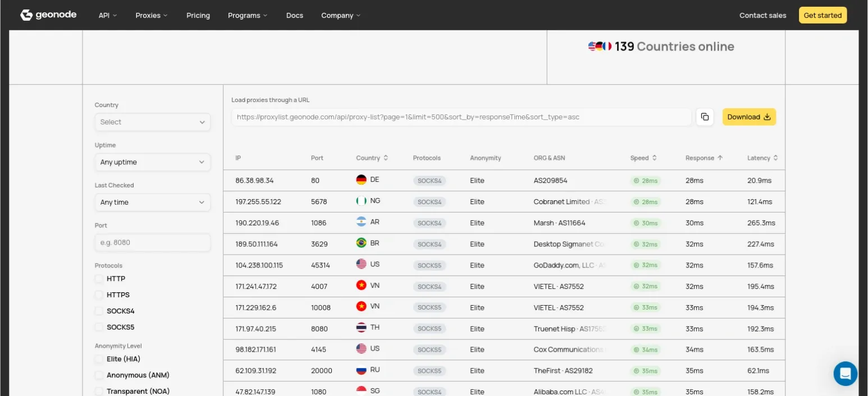Click the 34ms speed badge in Cox row

coord(645,349)
